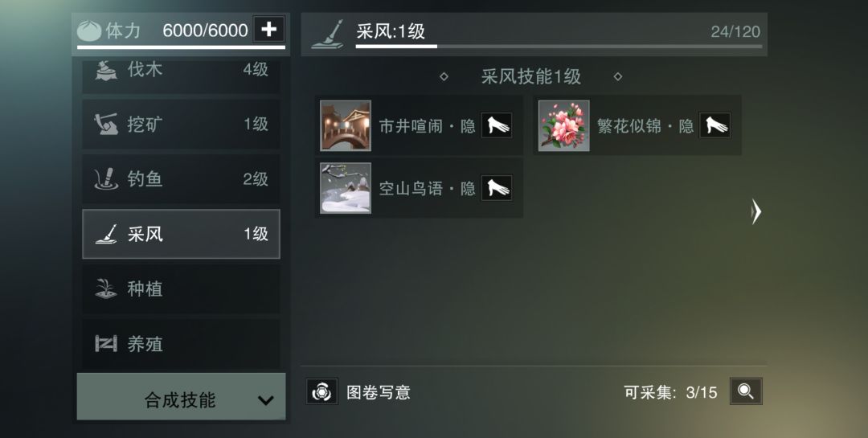Image resolution: width=868 pixels, height=438 pixels.
Task: Open the 市井喧闹 bridge thumbnail
Action: [346, 125]
